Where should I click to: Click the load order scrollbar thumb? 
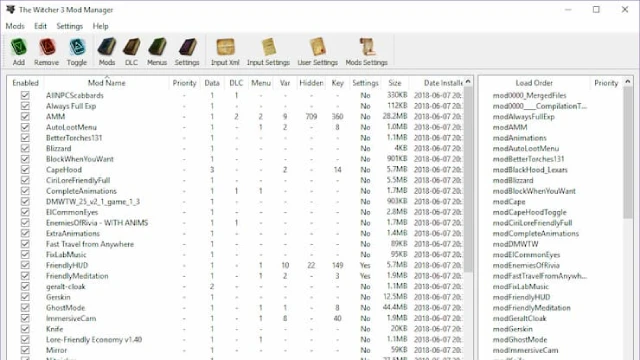pyautogui.click(x=628, y=153)
